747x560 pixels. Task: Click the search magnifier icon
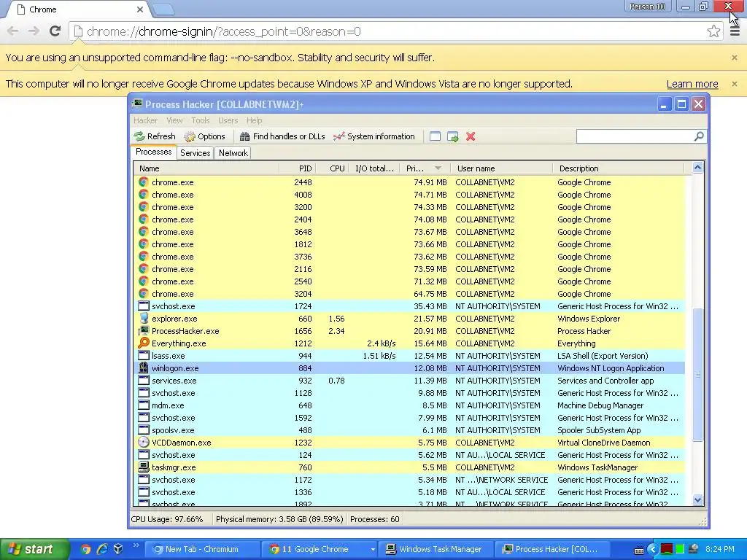coord(699,136)
